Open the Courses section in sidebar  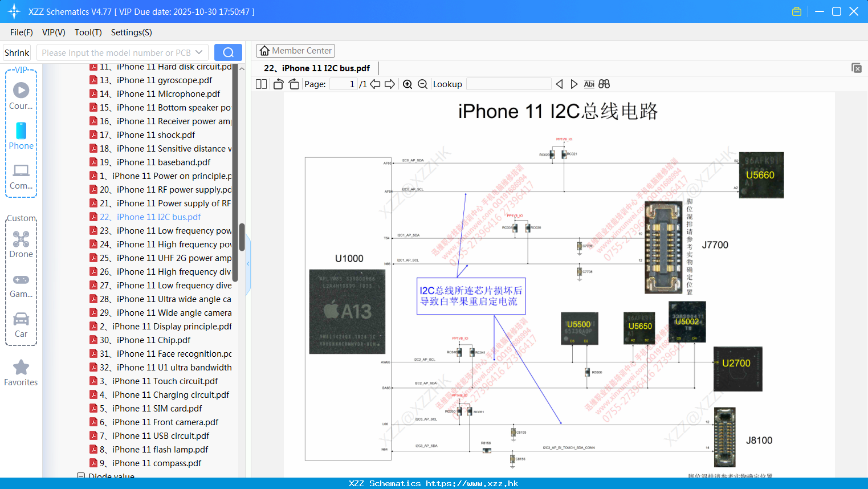[21, 96]
